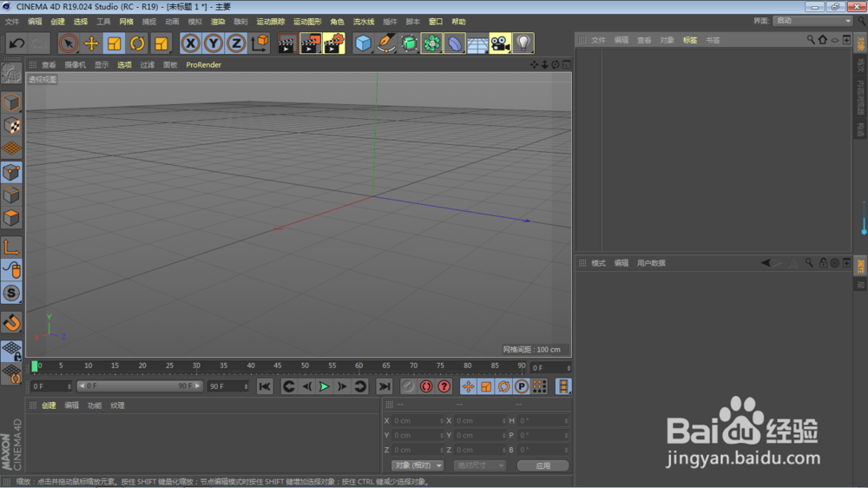Open the 对象 (相对) dropdown

(418, 465)
